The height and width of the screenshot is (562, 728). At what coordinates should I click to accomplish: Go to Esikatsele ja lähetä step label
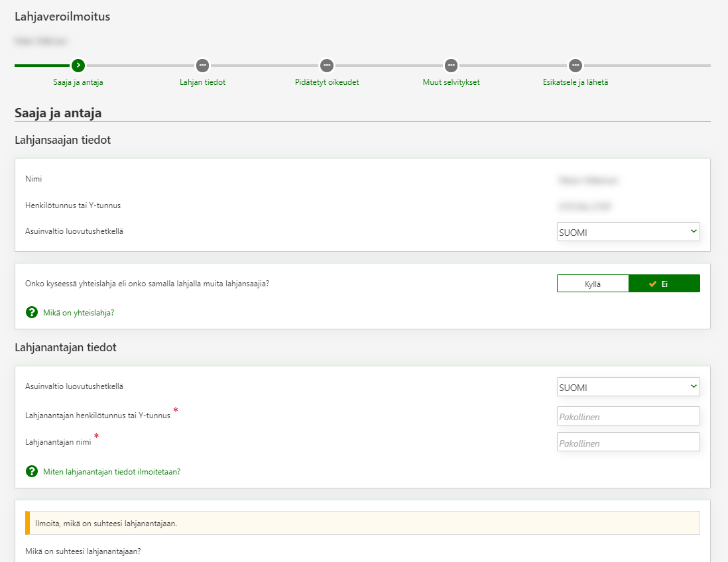pyautogui.click(x=575, y=83)
